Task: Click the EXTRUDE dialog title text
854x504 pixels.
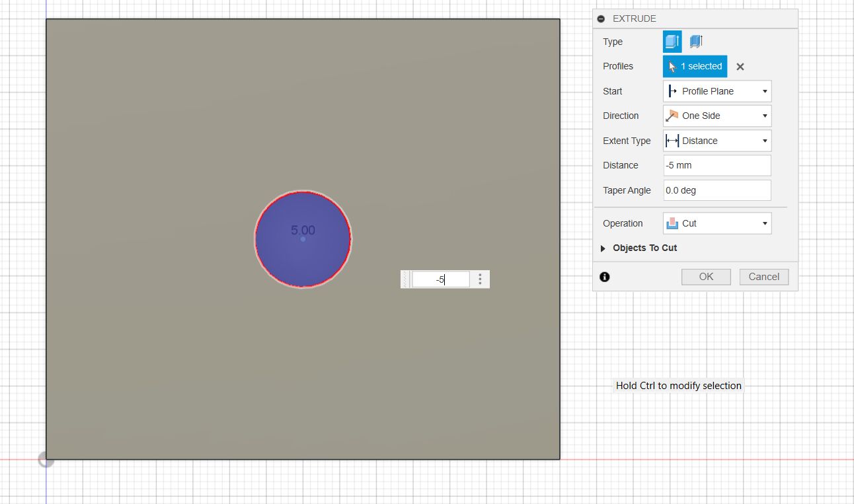Action: pos(635,18)
